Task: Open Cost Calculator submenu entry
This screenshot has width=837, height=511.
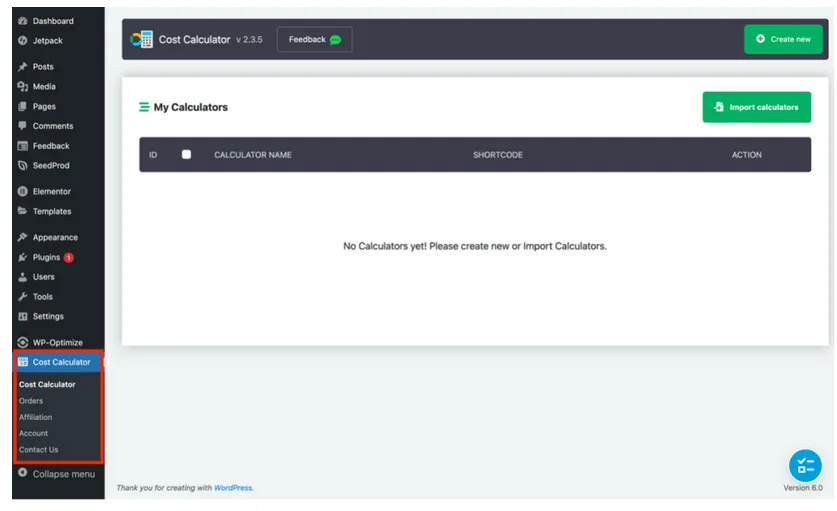Action: 47,384
